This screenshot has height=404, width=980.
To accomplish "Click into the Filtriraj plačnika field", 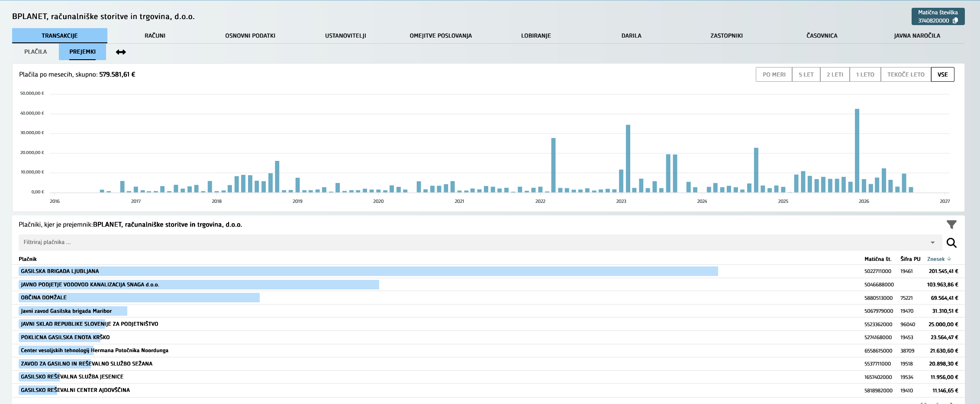I will tap(474, 243).
